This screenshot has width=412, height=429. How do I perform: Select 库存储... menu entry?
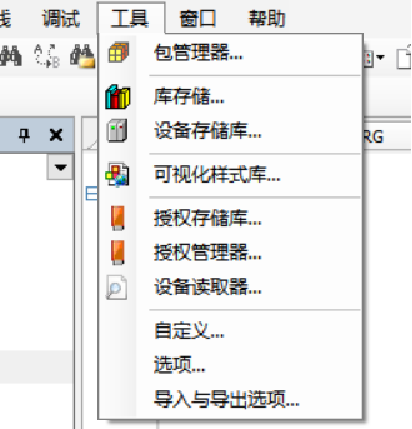pyautogui.click(x=231, y=97)
